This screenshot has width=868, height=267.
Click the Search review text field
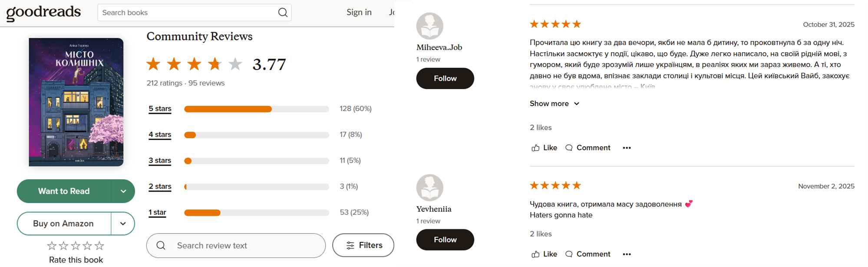pyautogui.click(x=243, y=245)
